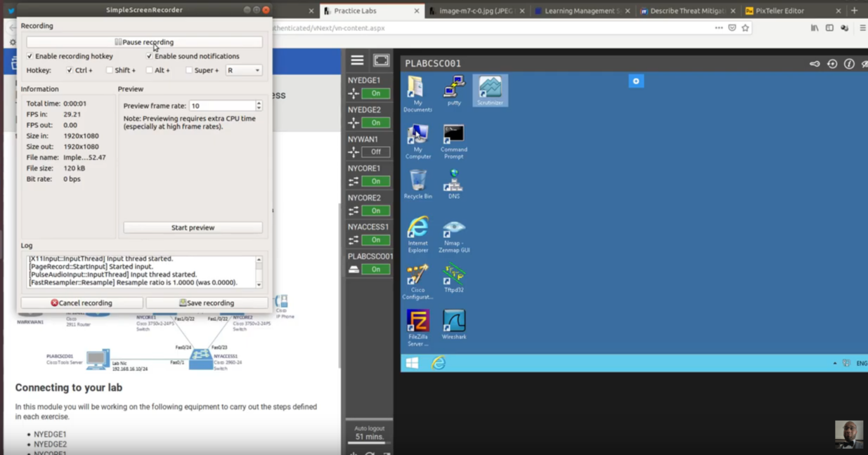Toggle NYEDGE1 off in the device list

tap(377, 93)
